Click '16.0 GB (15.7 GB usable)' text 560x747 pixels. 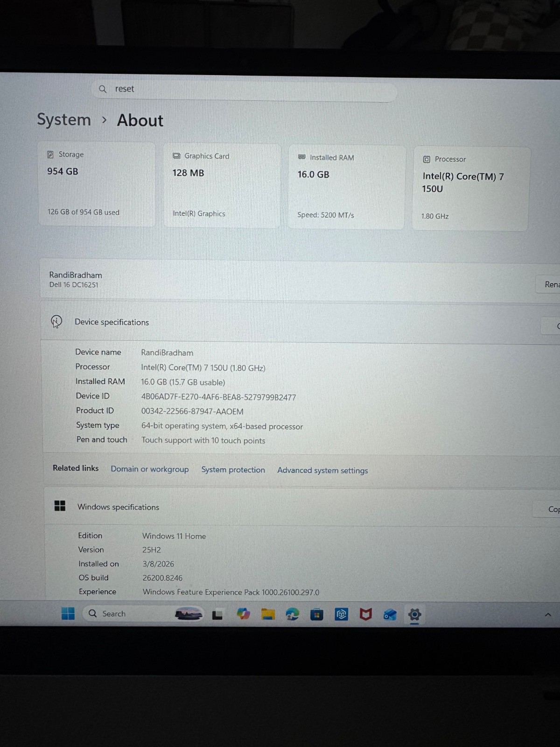coord(183,382)
